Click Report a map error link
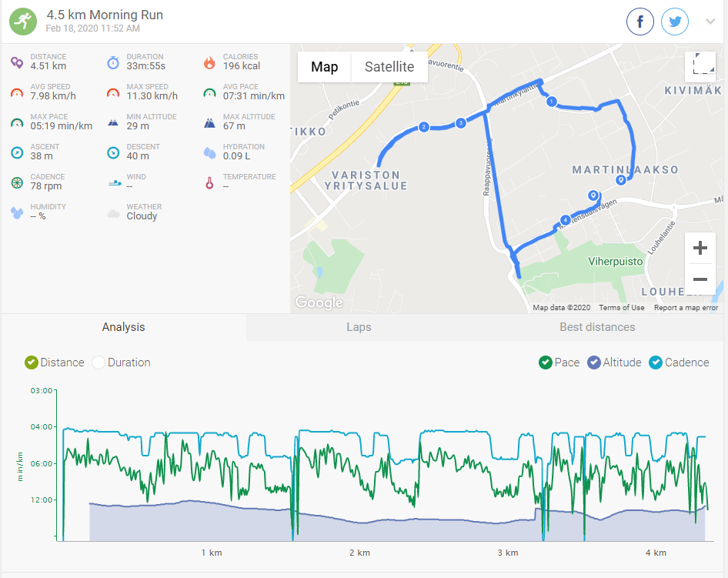The image size is (728, 578). [686, 308]
